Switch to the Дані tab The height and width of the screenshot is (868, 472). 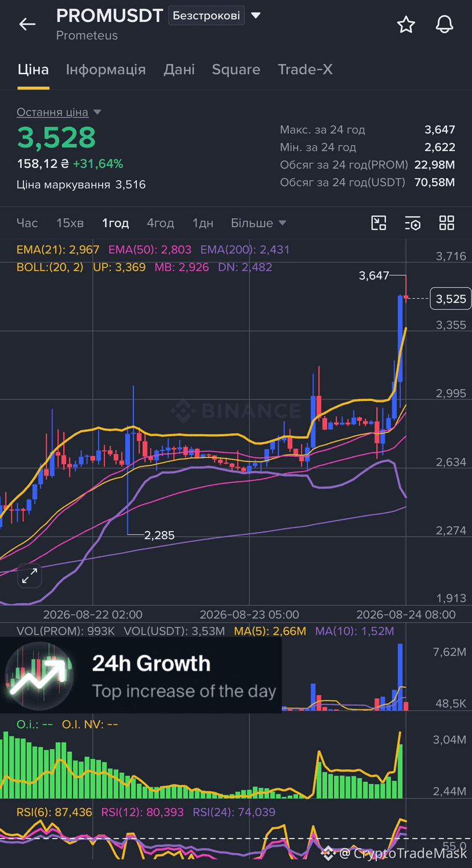click(179, 69)
